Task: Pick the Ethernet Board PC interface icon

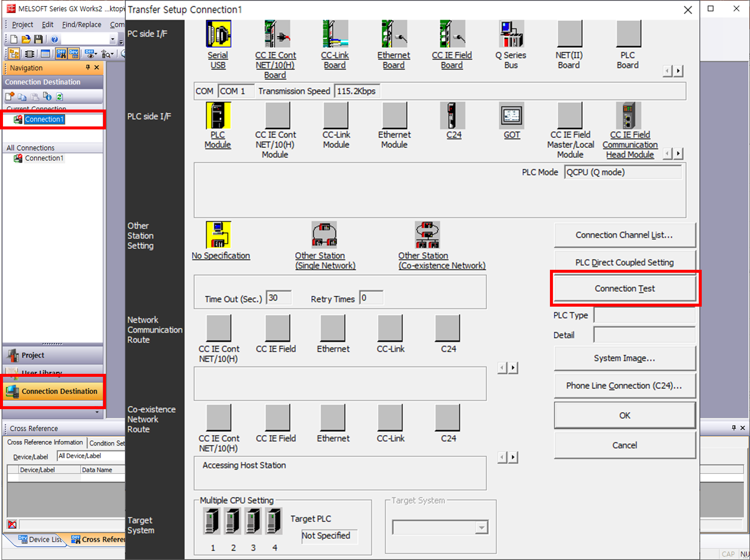Action: 394,34
